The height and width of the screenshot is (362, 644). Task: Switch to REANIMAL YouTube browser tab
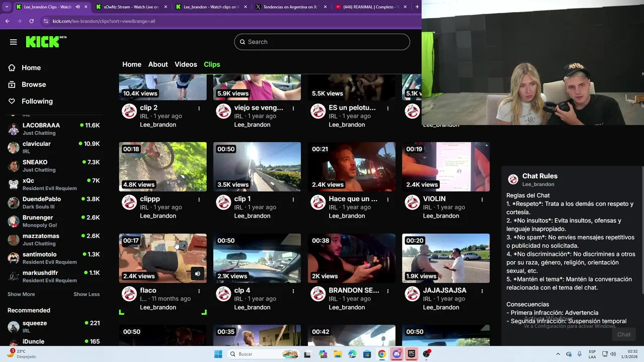[x=371, y=7]
